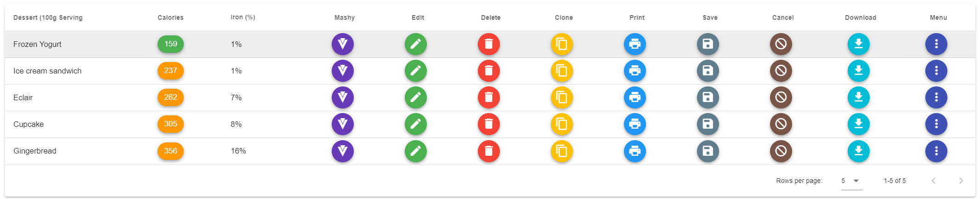
Task: Go to the next page arrow
Action: (961, 181)
